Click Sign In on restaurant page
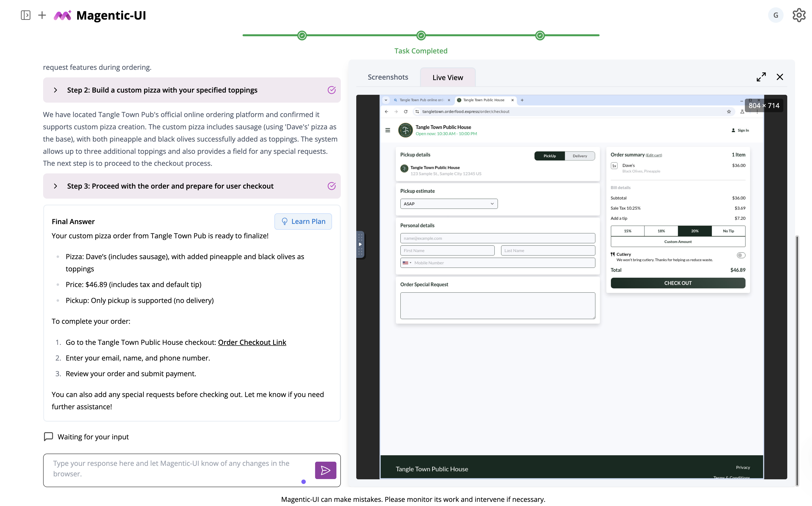Image resolution: width=812 pixels, height=506 pixels. [740, 130]
